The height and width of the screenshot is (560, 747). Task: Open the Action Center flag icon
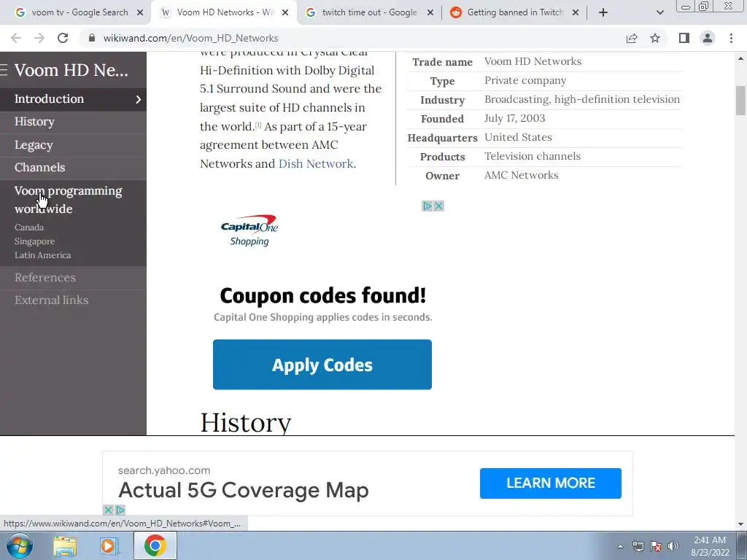(x=656, y=547)
